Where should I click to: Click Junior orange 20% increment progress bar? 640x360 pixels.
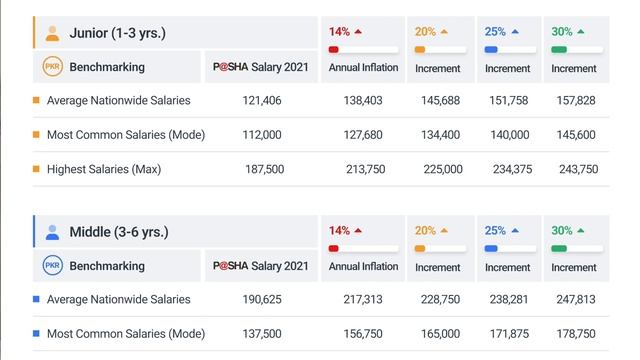(440, 50)
